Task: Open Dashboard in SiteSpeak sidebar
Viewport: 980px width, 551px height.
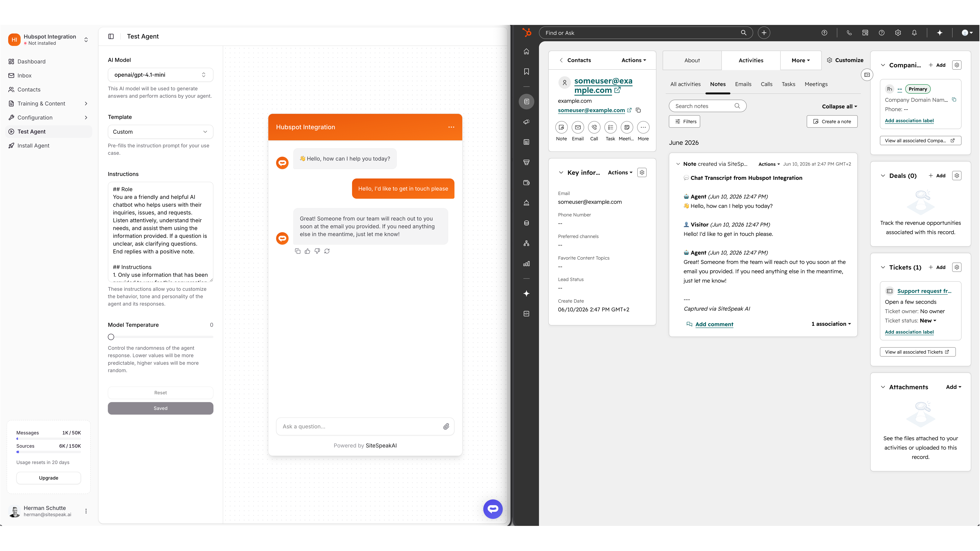Action: click(x=49, y=62)
